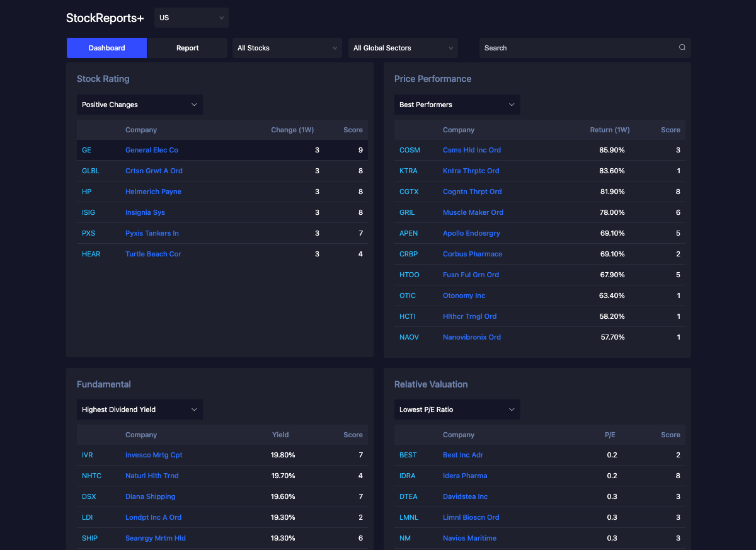The height and width of the screenshot is (550, 756).
Task: Open Otonomy Inc link
Action: [464, 295]
